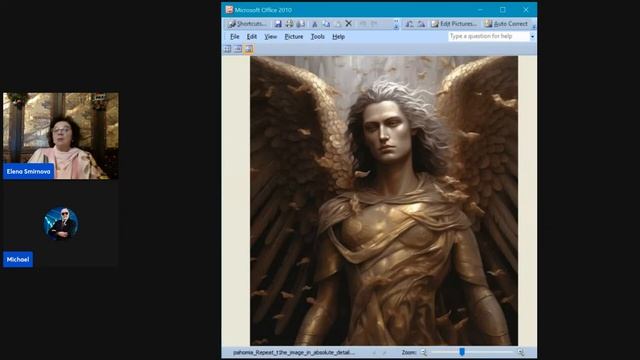
Task: Click the zoom in magnifier icon
Action: pyautogui.click(x=521, y=352)
